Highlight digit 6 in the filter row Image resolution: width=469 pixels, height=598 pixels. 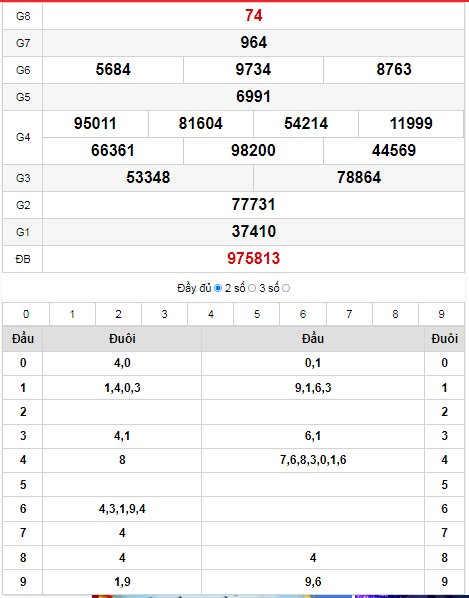click(303, 314)
